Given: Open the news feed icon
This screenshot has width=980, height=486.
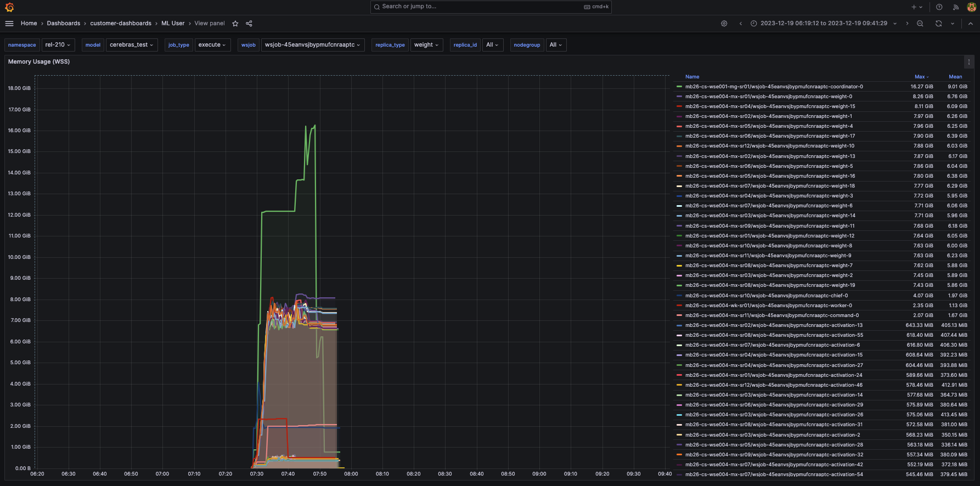Looking at the screenshot, I should pyautogui.click(x=956, y=7).
